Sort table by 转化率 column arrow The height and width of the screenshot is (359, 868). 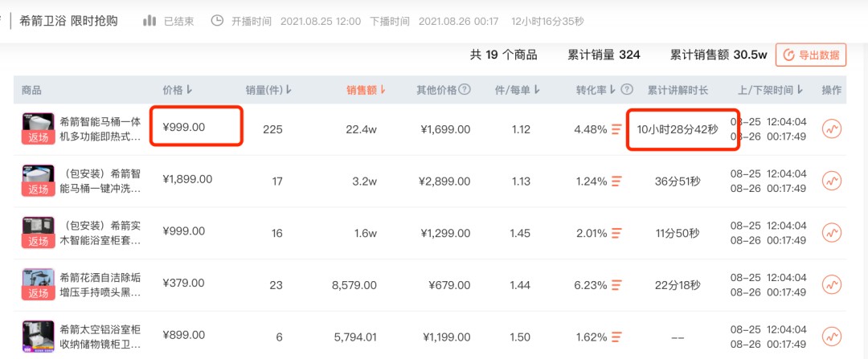click(x=612, y=90)
